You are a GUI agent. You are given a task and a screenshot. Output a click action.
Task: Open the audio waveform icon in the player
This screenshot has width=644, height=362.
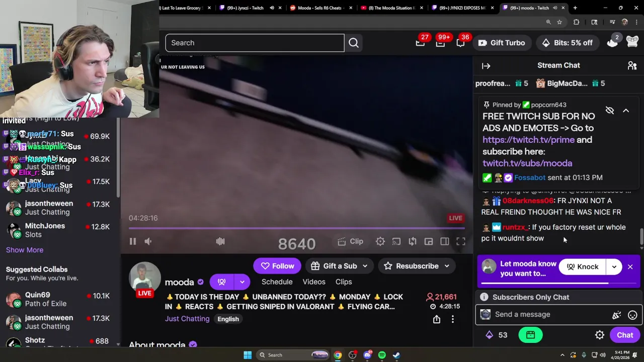(x=220, y=241)
